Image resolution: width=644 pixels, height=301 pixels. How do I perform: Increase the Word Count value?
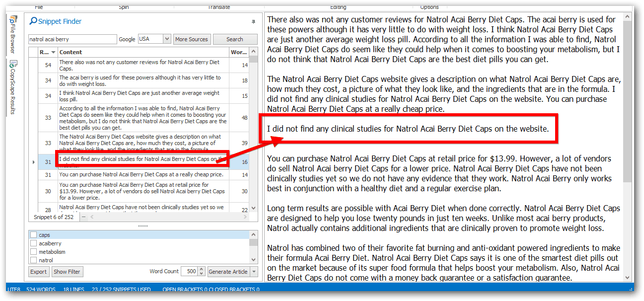[x=201, y=269]
